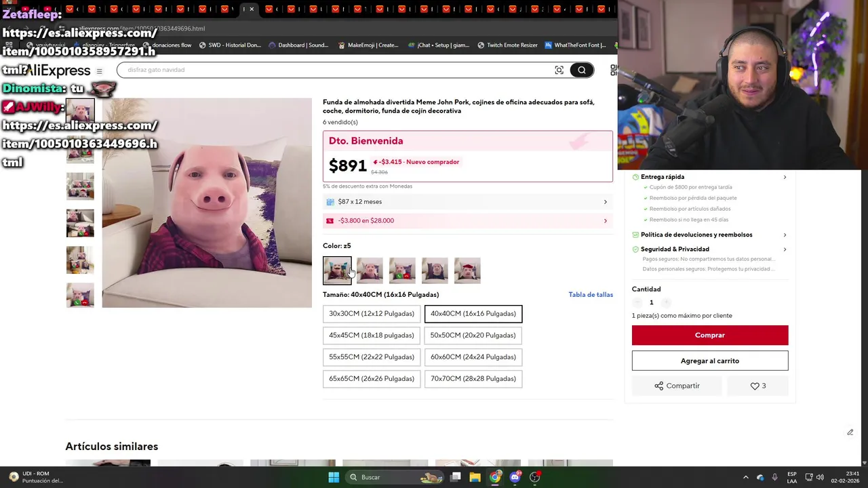Screen dimensions: 868x488
Task: Open the Tabla de tallas link
Action: pyautogui.click(x=591, y=295)
